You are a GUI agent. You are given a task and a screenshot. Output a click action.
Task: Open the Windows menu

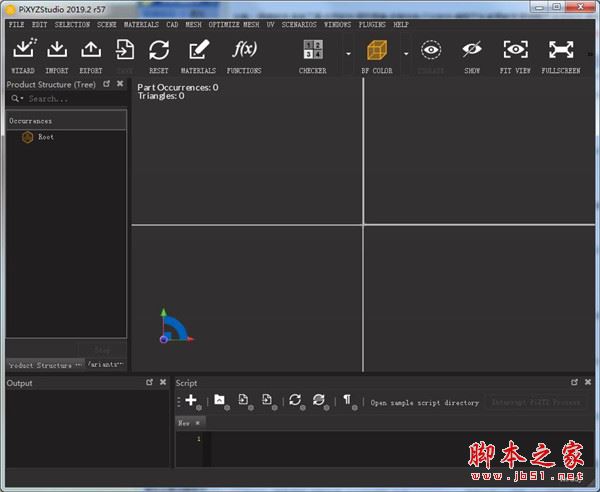coord(337,24)
